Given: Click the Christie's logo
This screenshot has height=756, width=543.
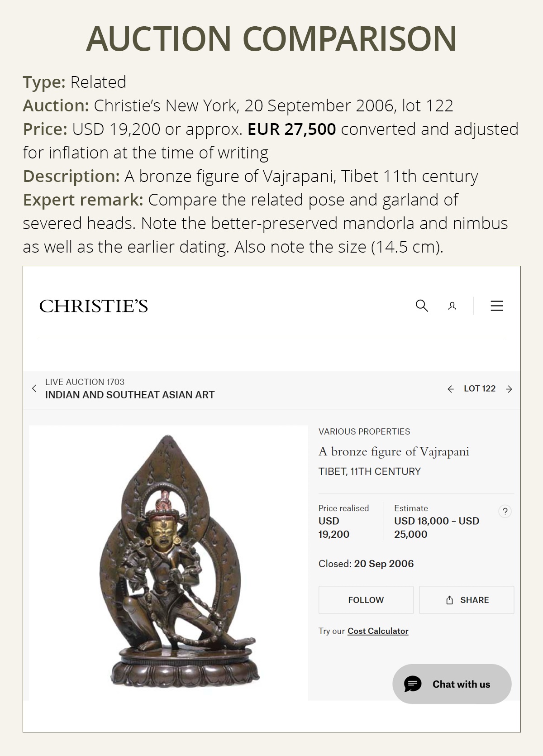Looking at the screenshot, I should [94, 306].
